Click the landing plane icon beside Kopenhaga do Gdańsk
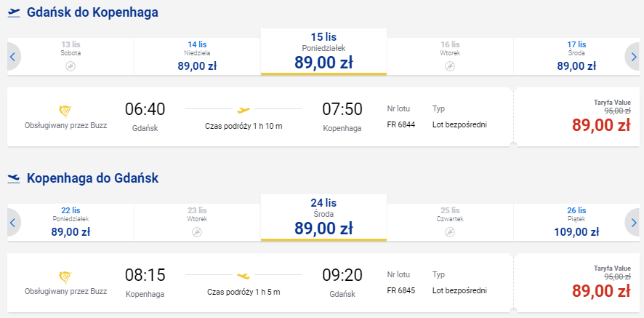Viewport: 644px width, 318px height. click(x=14, y=178)
